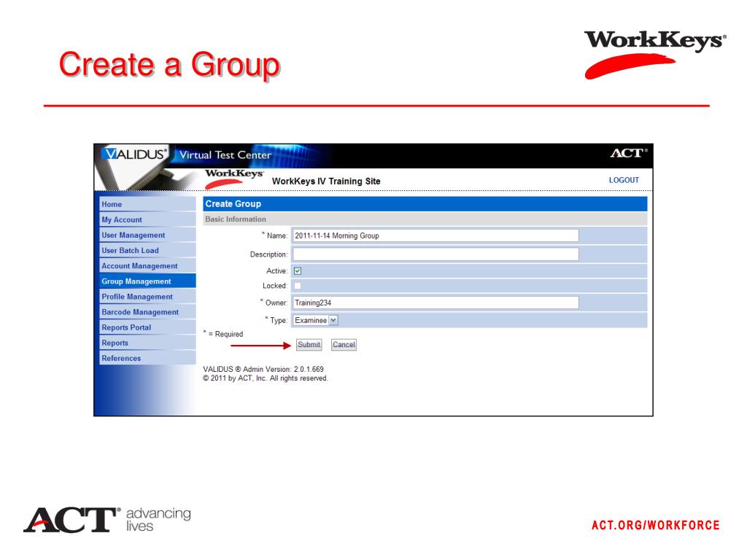Uncheck the Active checkbox

tap(298, 271)
